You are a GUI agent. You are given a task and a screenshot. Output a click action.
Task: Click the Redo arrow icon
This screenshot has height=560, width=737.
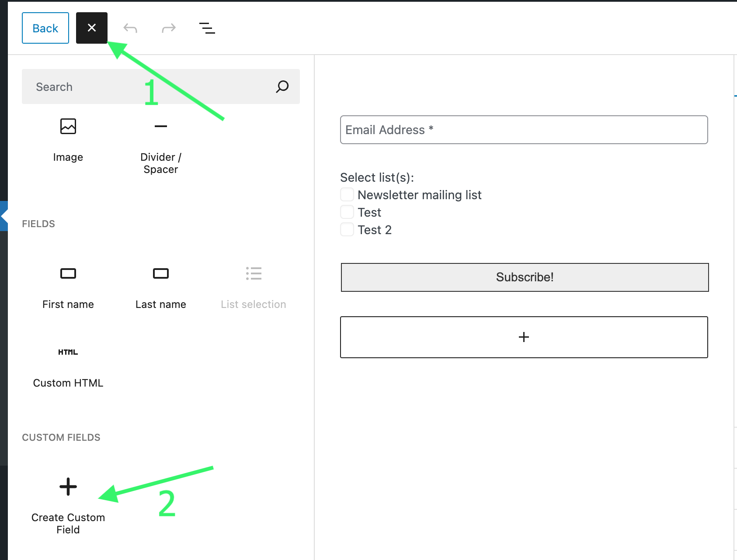click(169, 28)
